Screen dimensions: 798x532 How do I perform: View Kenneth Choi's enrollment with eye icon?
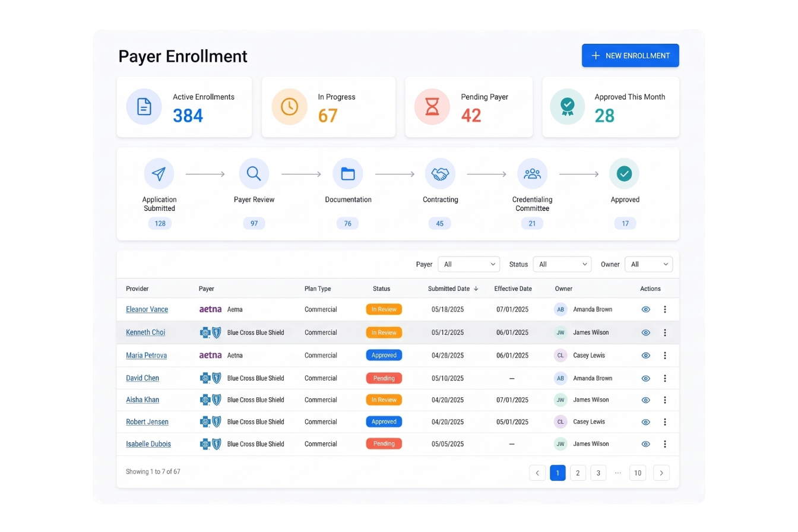coord(646,332)
